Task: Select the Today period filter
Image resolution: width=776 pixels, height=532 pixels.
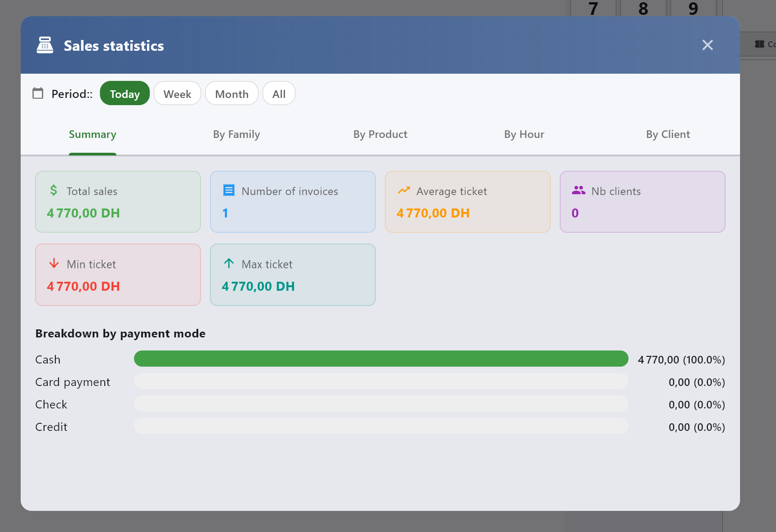Action: [125, 93]
